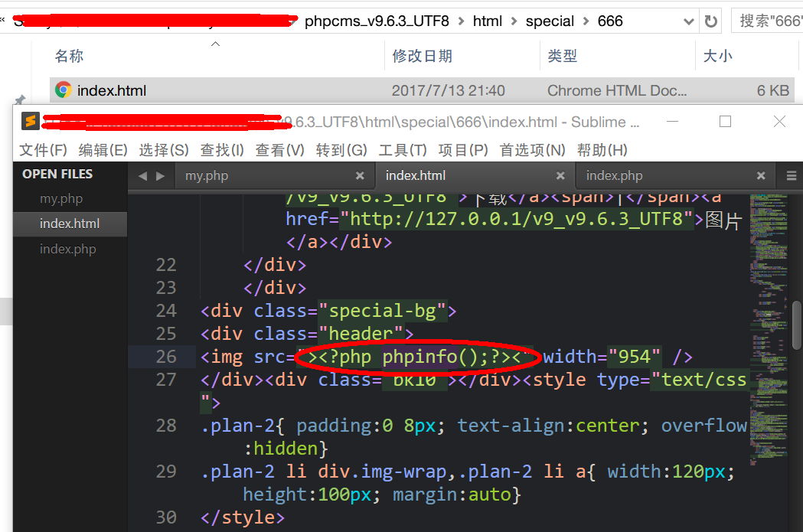Close the index.html tab
The height and width of the screenshot is (532, 803).
coord(561,175)
